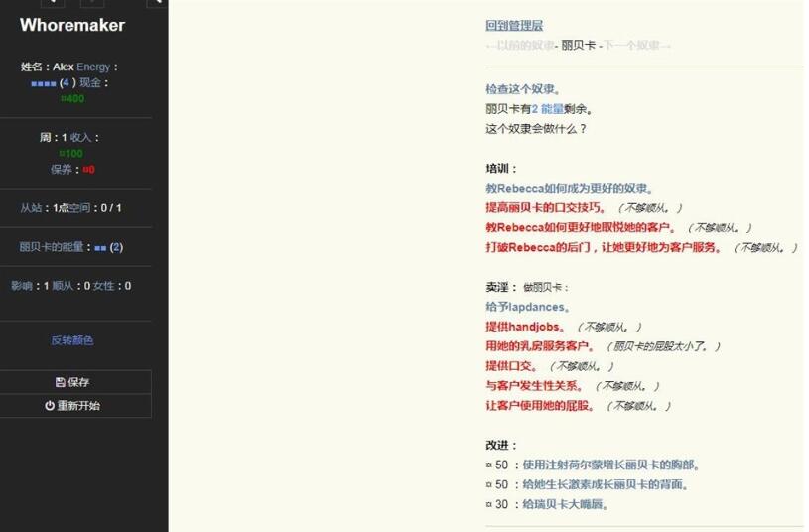Choose the ¤30 upgrade under 改进
The image size is (809, 532).
(565, 504)
